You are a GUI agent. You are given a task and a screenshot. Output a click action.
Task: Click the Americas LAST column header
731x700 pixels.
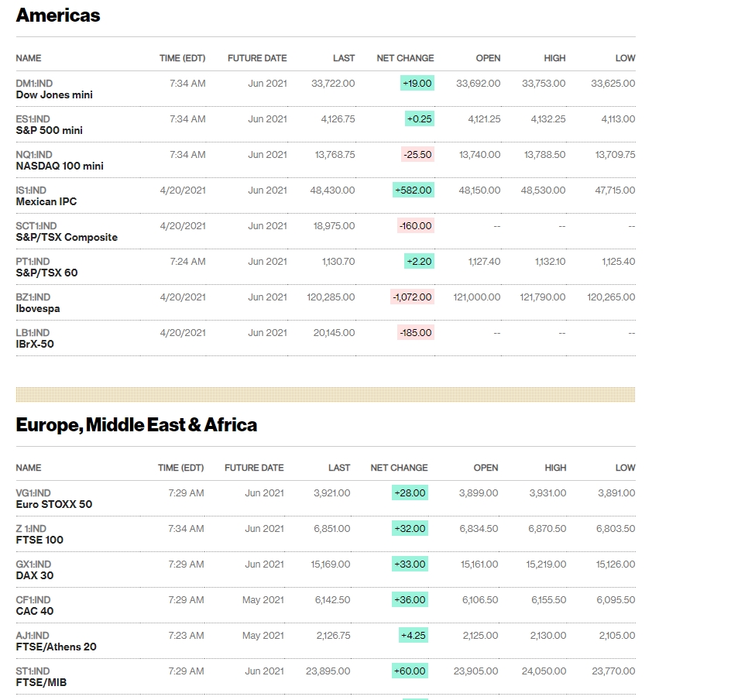point(344,58)
